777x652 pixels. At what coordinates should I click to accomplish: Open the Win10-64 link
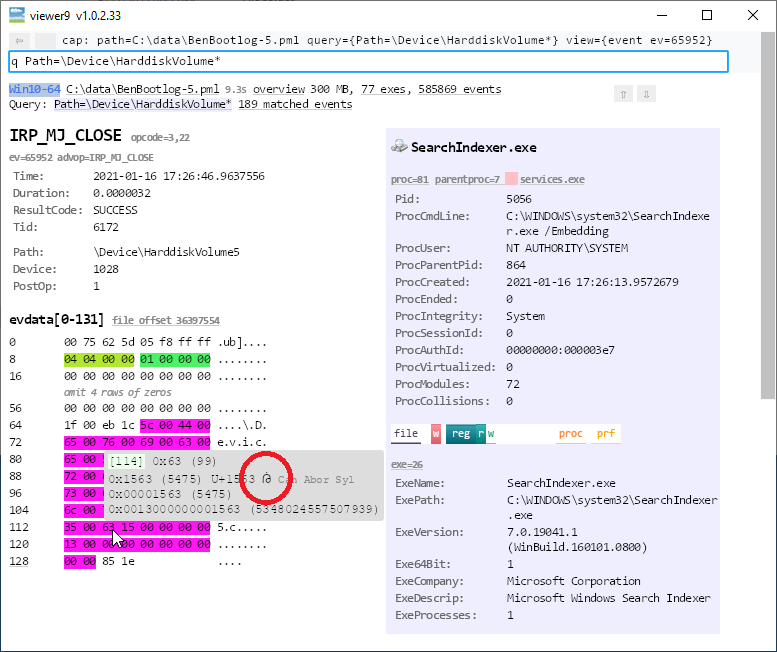(x=35, y=89)
